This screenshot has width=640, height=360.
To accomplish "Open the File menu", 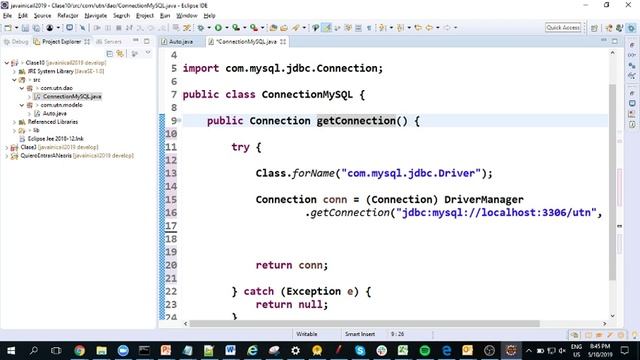I will point(7,16).
